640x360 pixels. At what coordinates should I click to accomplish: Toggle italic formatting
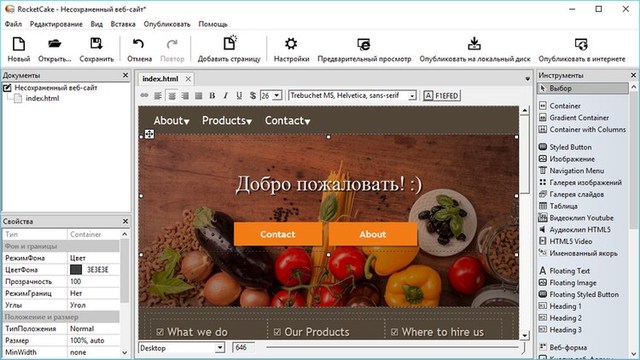(225, 96)
